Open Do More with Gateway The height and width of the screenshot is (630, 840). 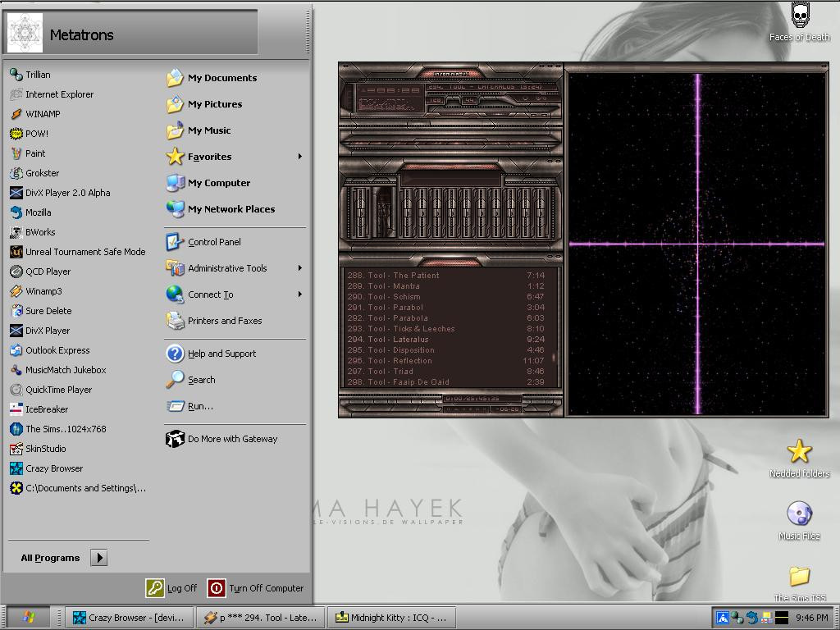pos(221,439)
